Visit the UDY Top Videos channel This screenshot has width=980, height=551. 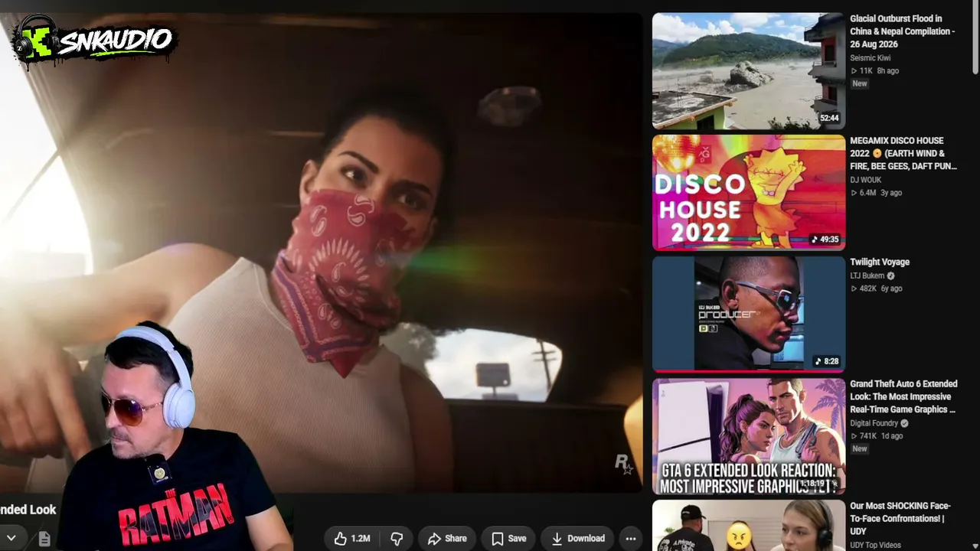point(875,545)
